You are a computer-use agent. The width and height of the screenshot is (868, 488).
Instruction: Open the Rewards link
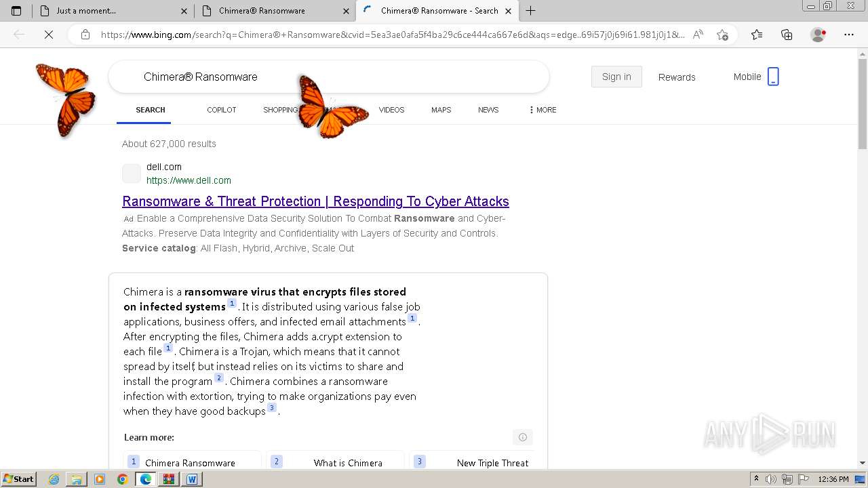coord(677,77)
